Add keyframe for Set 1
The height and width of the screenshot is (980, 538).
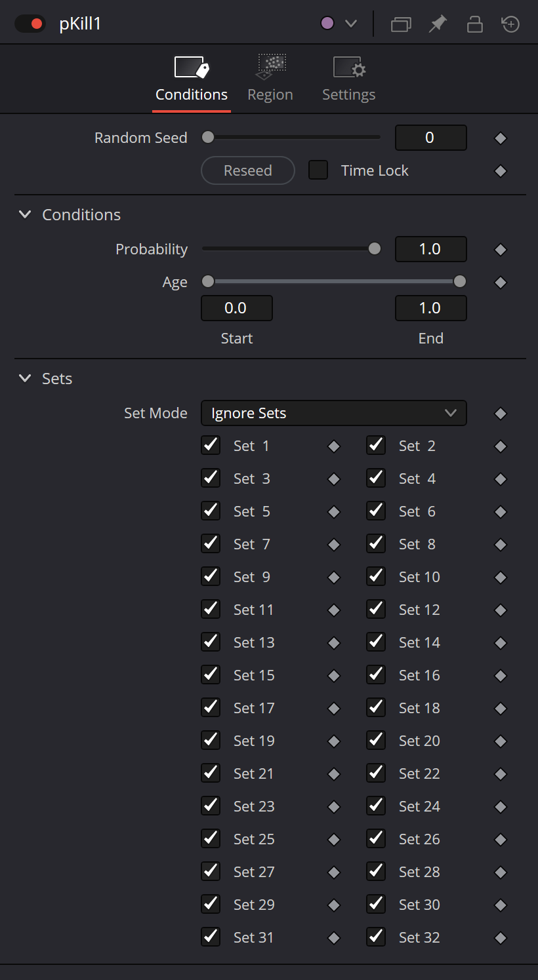click(334, 446)
